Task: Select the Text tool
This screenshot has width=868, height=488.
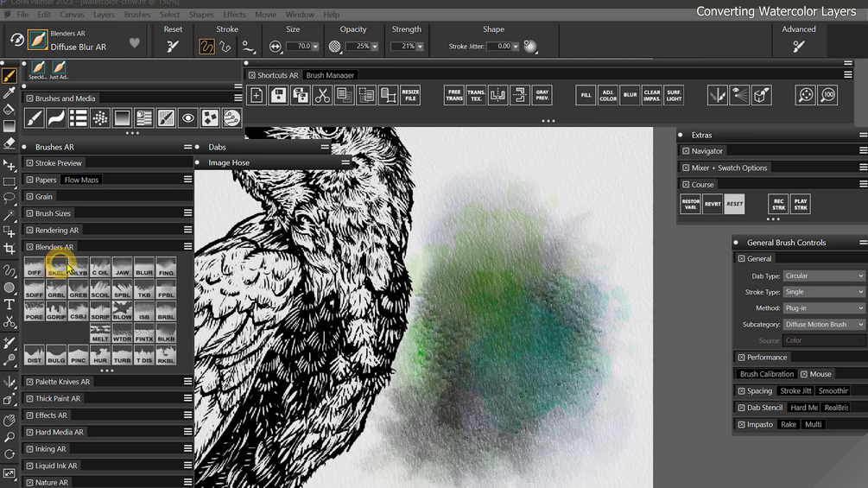Action: (10, 304)
